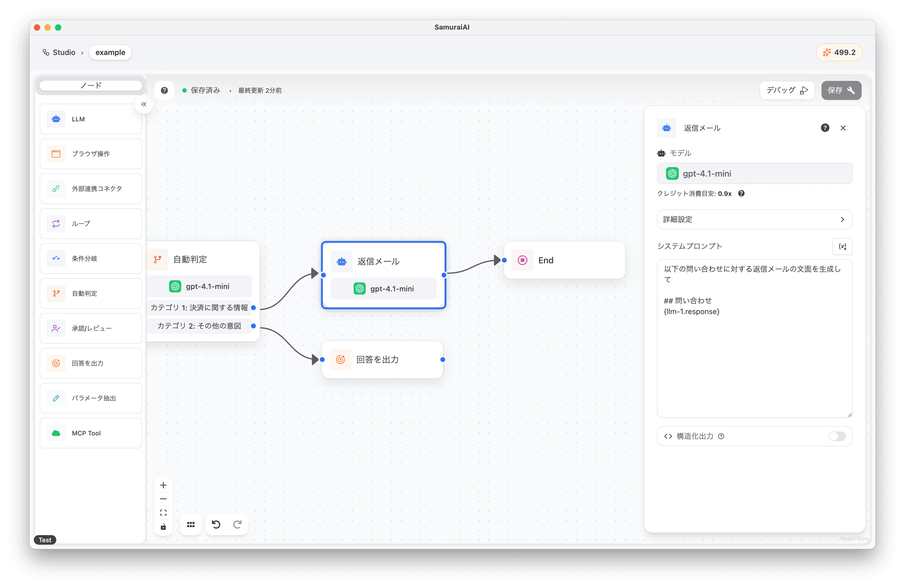Enable the 構造化出力 switch

pos(837,436)
